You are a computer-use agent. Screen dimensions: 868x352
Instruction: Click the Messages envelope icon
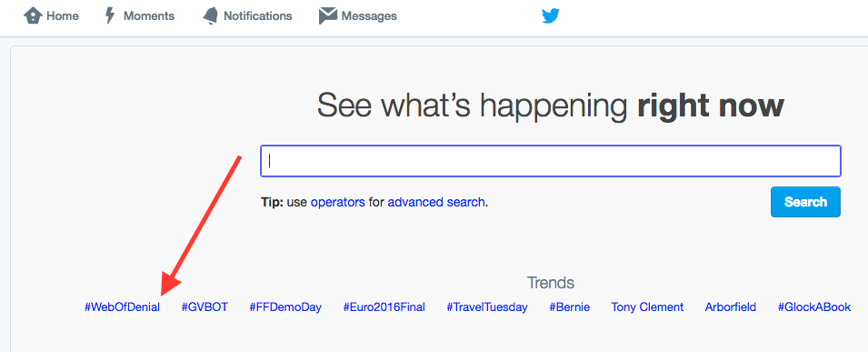click(x=328, y=16)
